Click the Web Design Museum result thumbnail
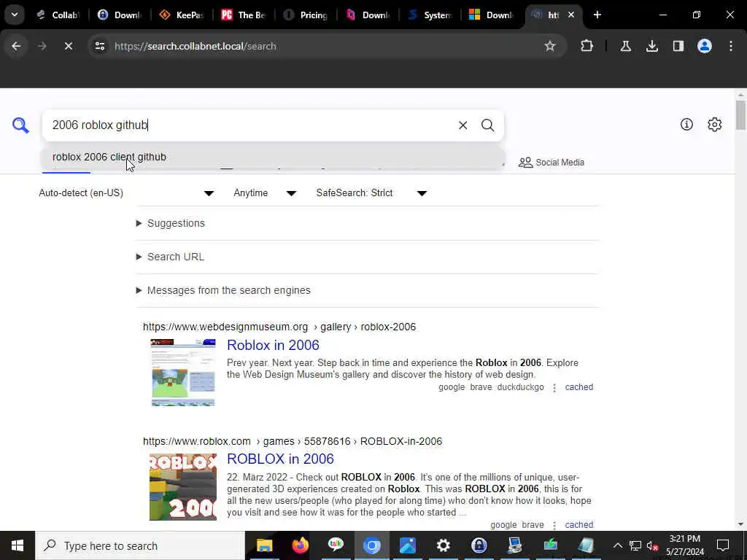747x560 pixels. point(183,373)
